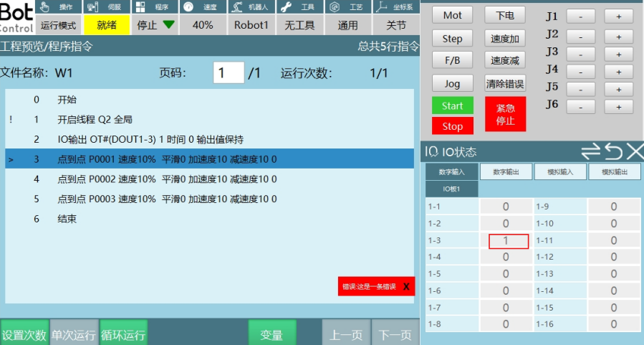Switch to the 模拟输入 tab
Image resolution: width=644 pixels, height=345 pixels.
[560, 172]
